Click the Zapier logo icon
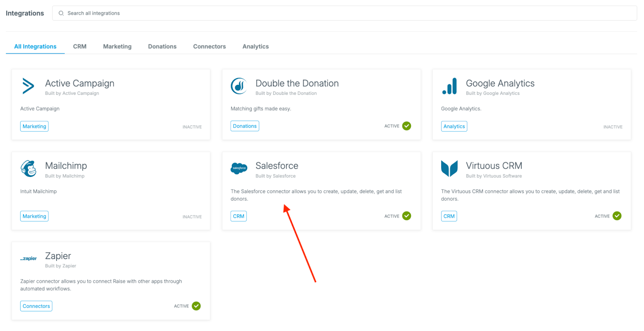Viewport: 644px width, 331px height. (x=29, y=259)
